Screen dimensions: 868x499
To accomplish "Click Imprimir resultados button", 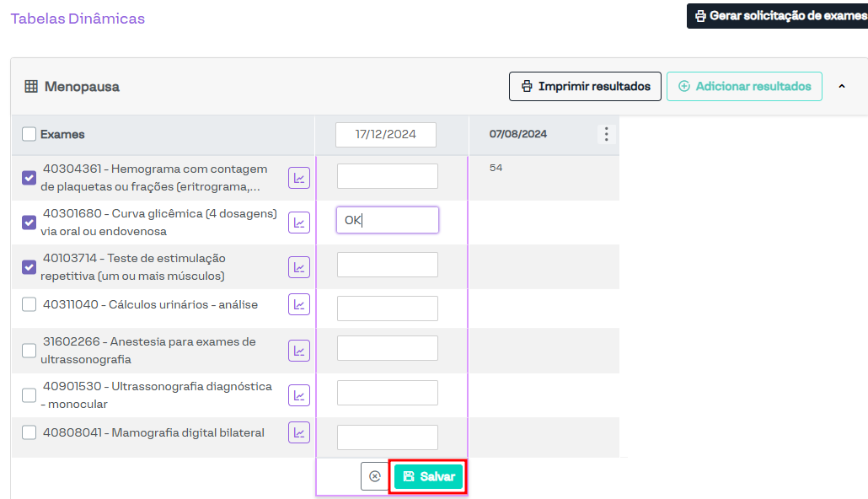I will (585, 86).
